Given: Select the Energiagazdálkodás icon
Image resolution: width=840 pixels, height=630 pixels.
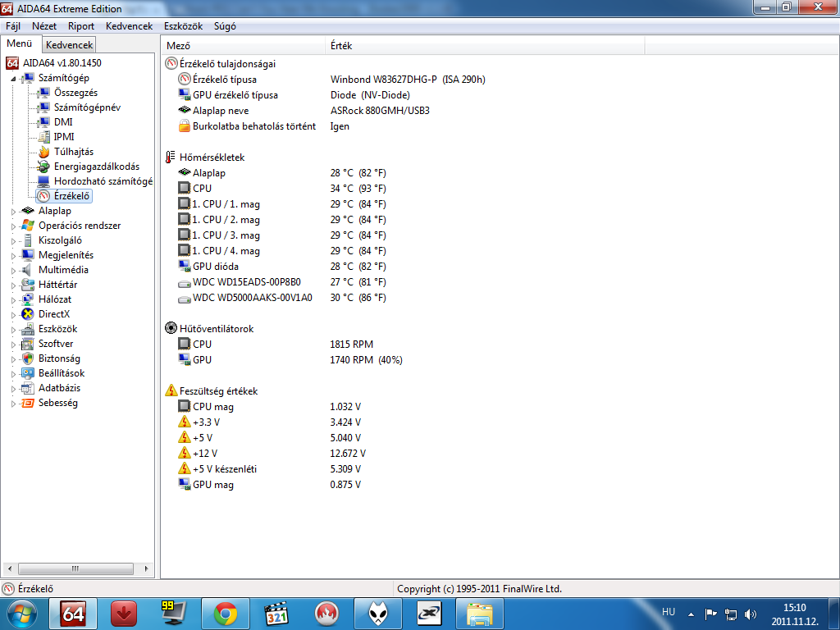Looking at the screenshot, I should click(x=44, y=166).
